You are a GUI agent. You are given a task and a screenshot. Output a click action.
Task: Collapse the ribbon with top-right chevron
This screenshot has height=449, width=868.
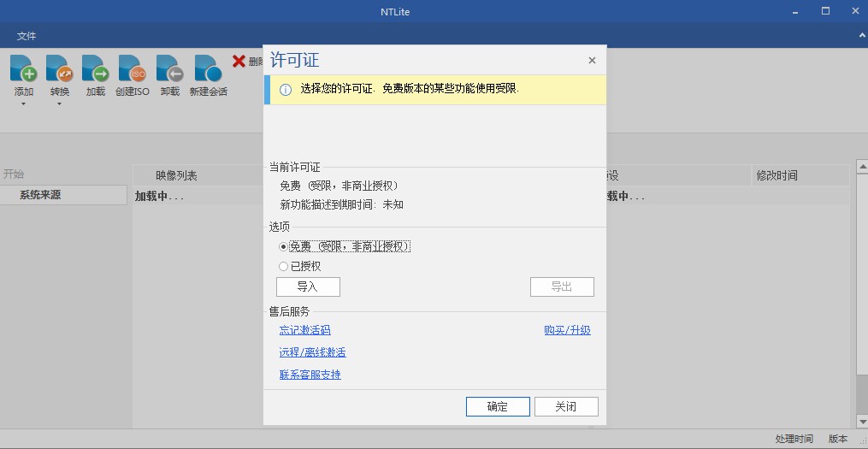click(863, 35)
